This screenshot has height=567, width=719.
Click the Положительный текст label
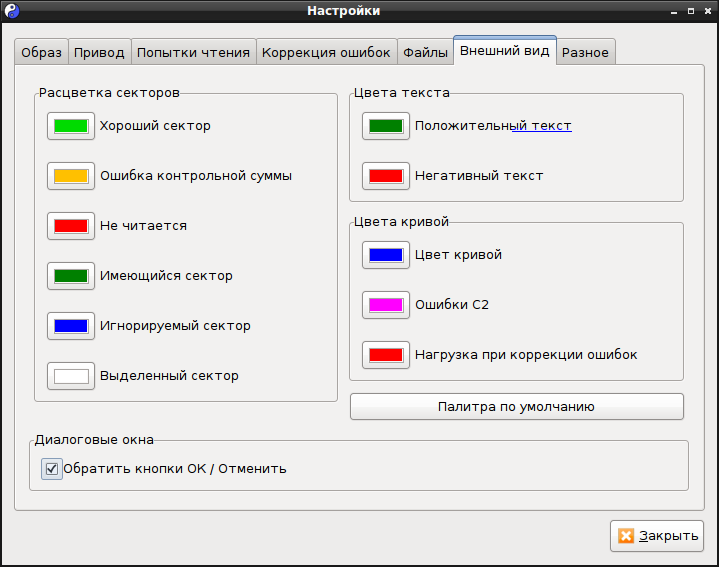point(493,126)
